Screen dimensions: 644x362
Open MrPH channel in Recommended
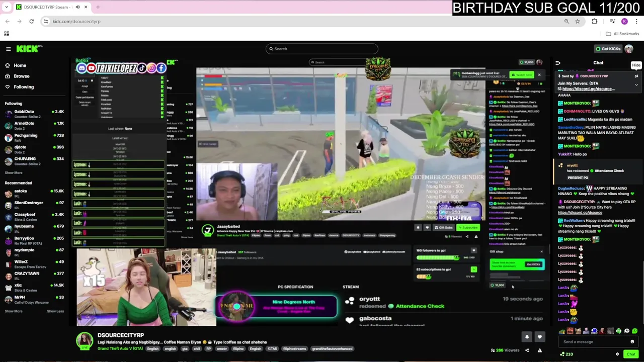(34, 299)
